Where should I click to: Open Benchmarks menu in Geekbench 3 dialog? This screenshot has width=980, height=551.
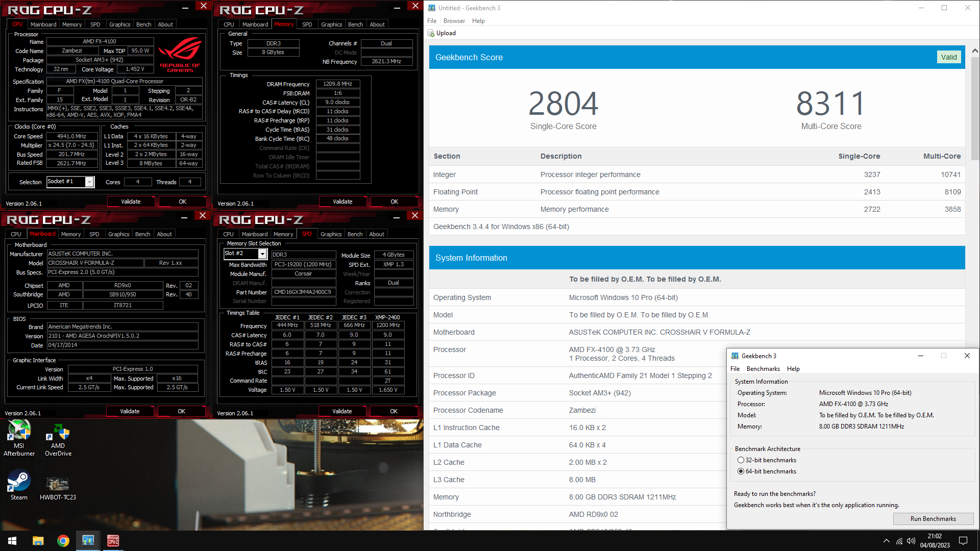763,369
